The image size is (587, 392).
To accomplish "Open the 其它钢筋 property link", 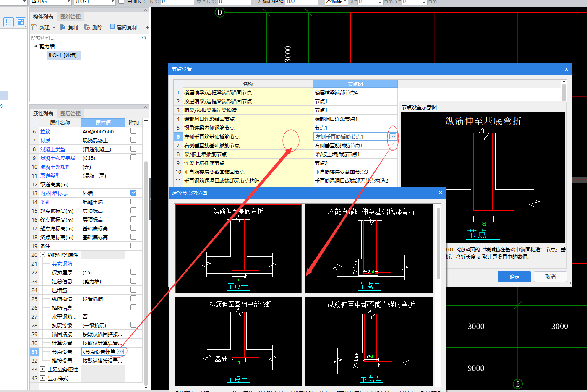I will click(62, 264).
